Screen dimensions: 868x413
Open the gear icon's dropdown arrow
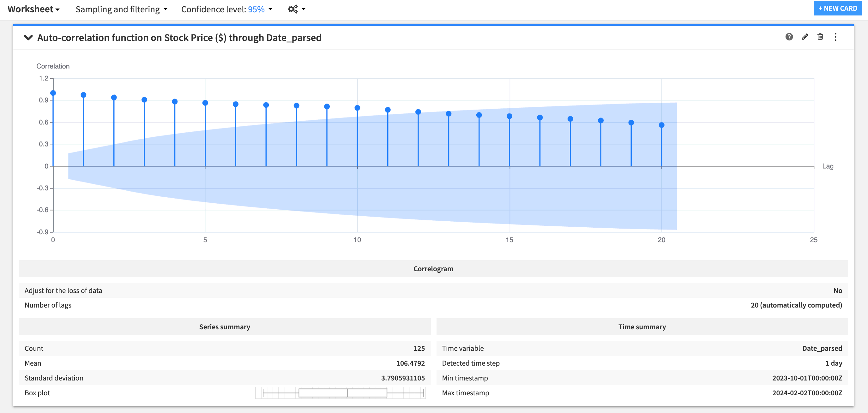click(303, 9)
